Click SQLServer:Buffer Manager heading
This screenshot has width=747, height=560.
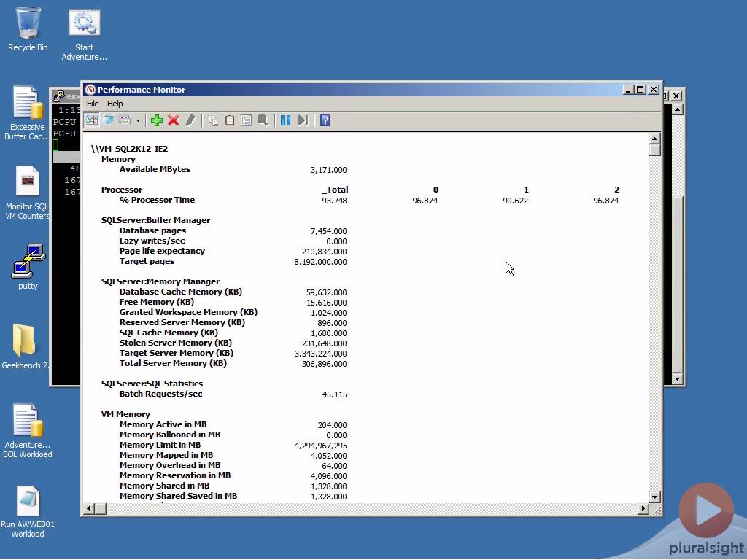pos(155,220)
